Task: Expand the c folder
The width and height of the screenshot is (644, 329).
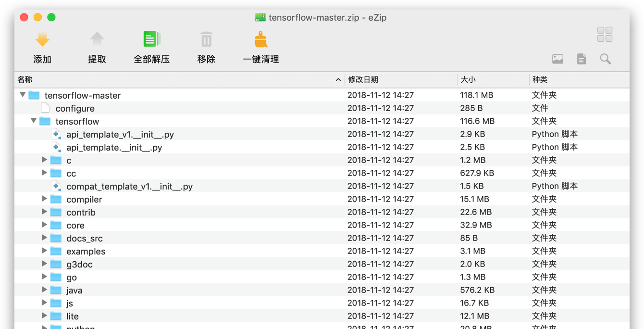Action: 44,160
